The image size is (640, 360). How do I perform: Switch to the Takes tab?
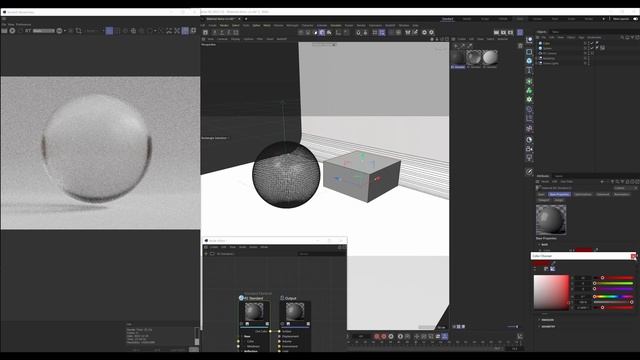[x=555, y=32]
